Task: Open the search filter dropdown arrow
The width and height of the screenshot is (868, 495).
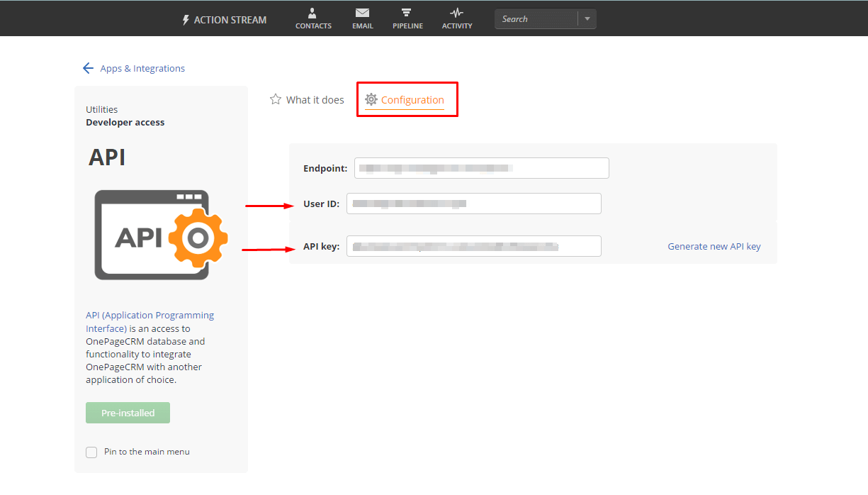Action: 587,18
